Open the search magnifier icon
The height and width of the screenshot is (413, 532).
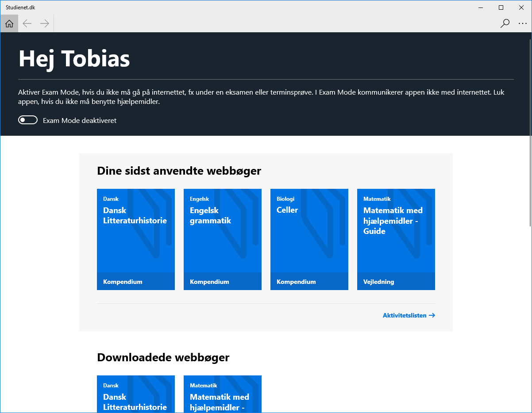(x=505, y=23)
